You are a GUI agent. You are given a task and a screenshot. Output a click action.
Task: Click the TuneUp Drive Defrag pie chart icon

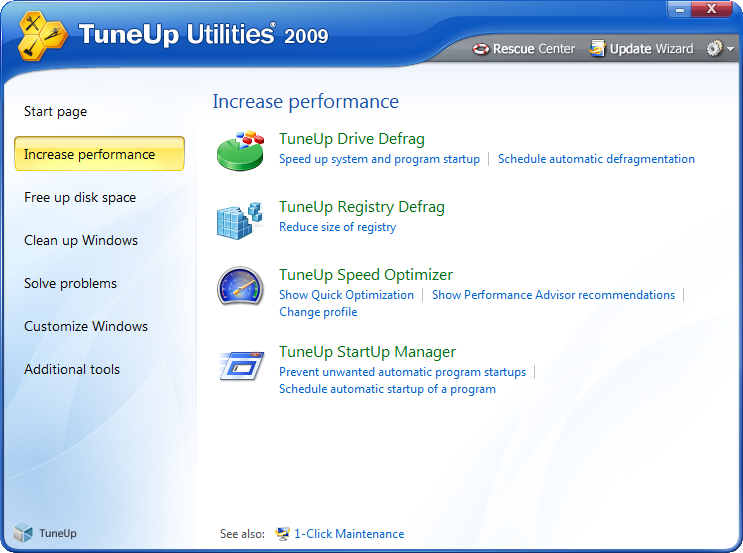coord(240,150)
